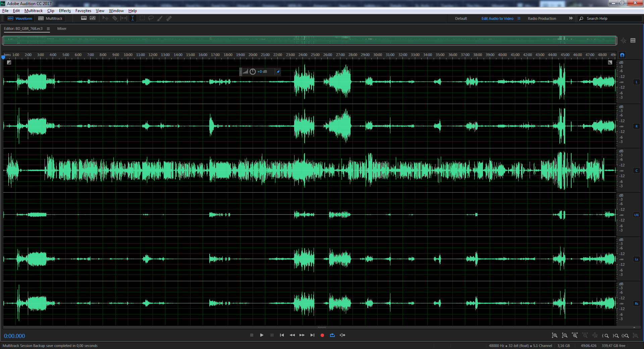
Task: Select the Time Selection tool
Action: (x=133, y=18)
